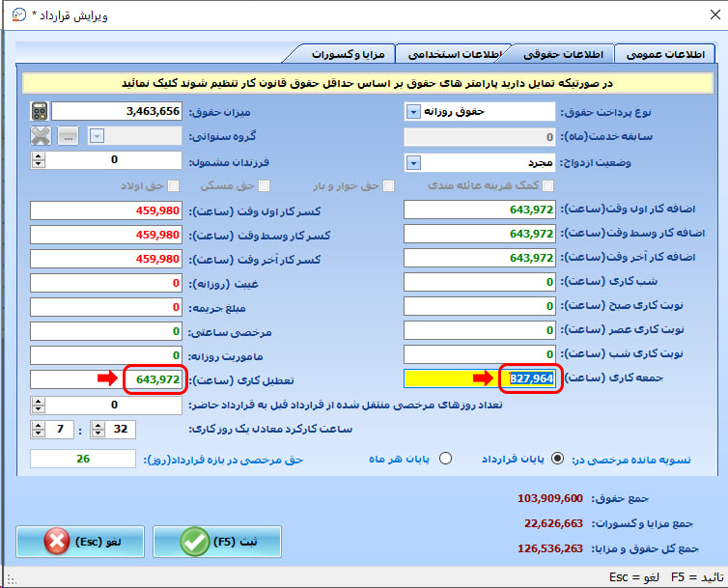Click the gray X icon in گروه سنواتی row
The width and height of the screenshot is (728, 588).
(40, 135)
